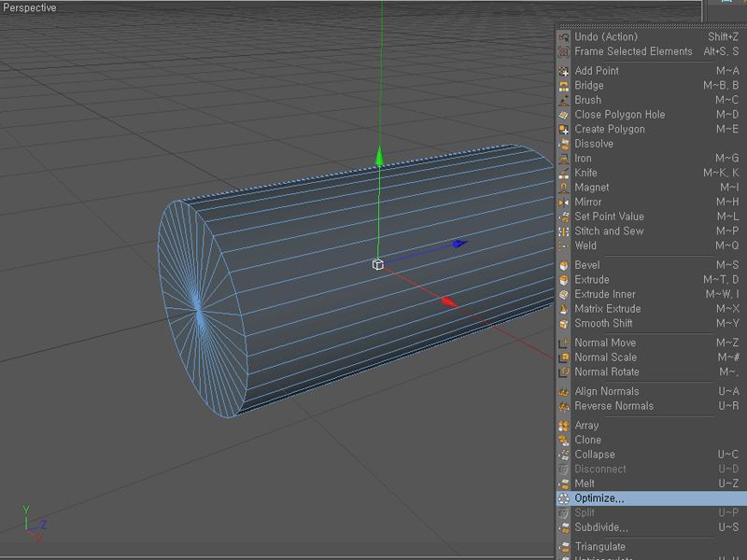
Task: Click the Normal Scale icon
Action: 564,357
